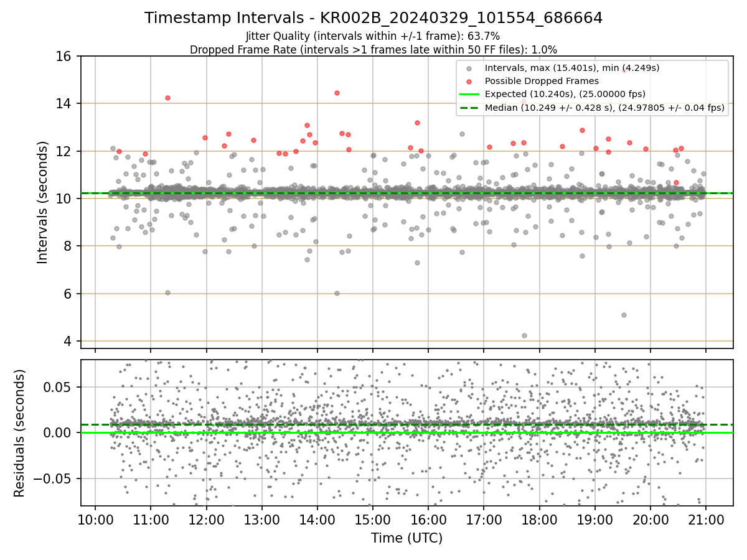Viewport: 747px width, 560px height.
Task: Click legend entry Median (10.249 +/- 0.428 s)
Action: point(604,108)
